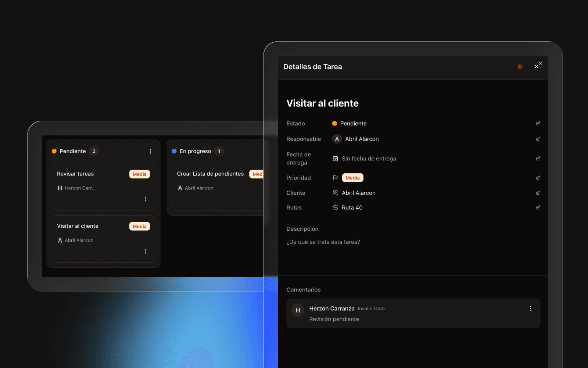Click the calendar icon beside Sin fecha
The width and height of the screenshot is (588, 368).
pos(335,159)
